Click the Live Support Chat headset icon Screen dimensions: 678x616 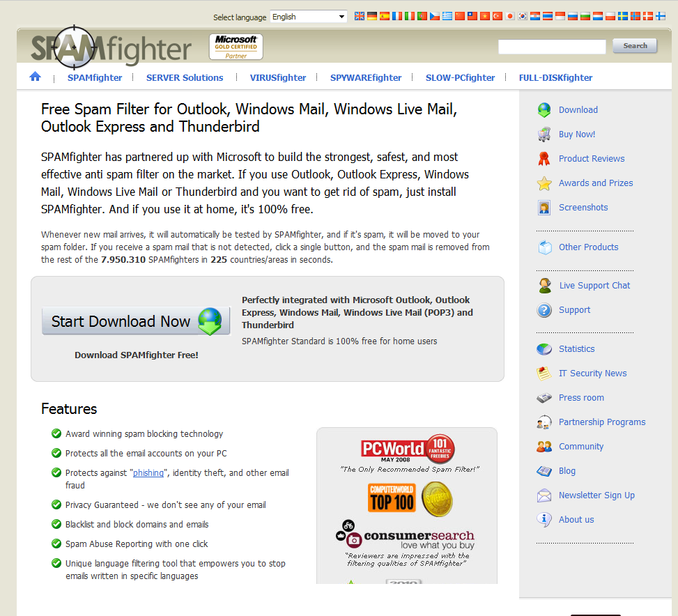pyautogui.click(x=545, y=286)
